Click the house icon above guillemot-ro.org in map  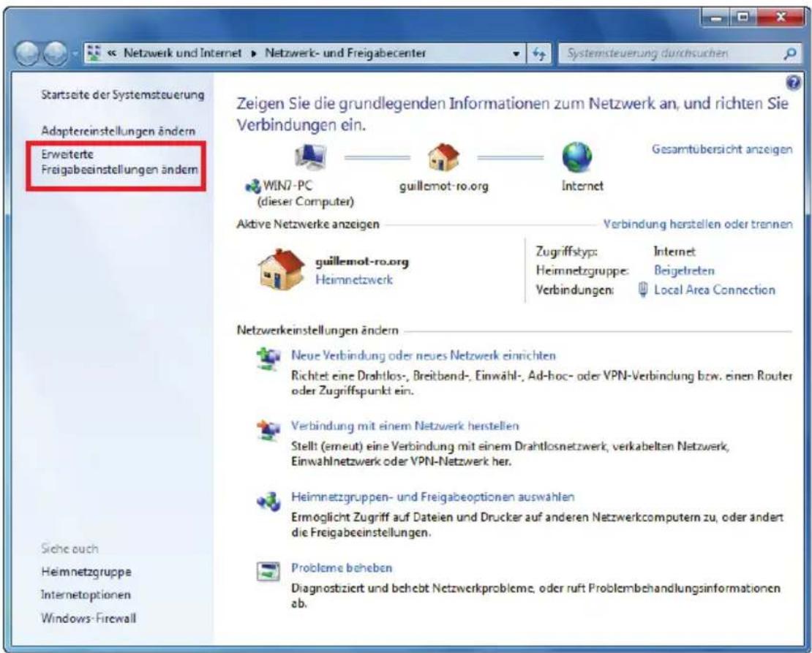443,157
